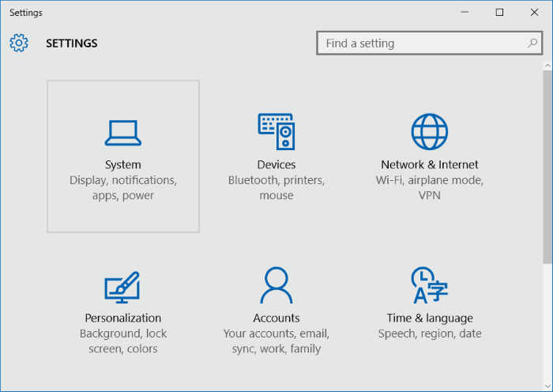The width and height of the screenshot is (553, 392).
Task: Click the Time & language label
Action: coord(430,318)
